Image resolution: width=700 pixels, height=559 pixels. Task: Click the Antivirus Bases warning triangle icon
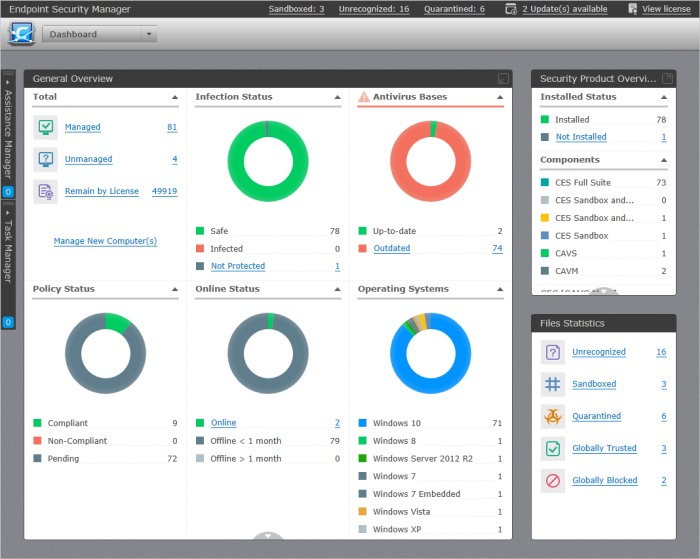[364, 97]
